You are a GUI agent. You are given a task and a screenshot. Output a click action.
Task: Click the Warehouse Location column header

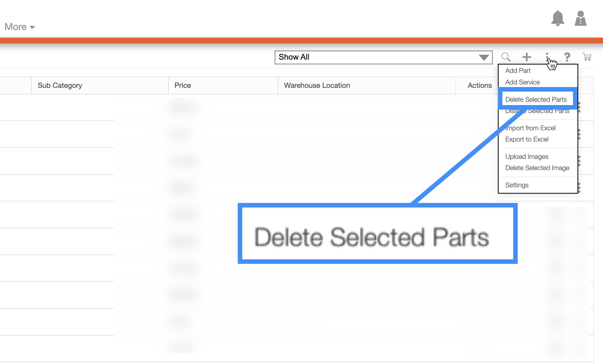317,86
